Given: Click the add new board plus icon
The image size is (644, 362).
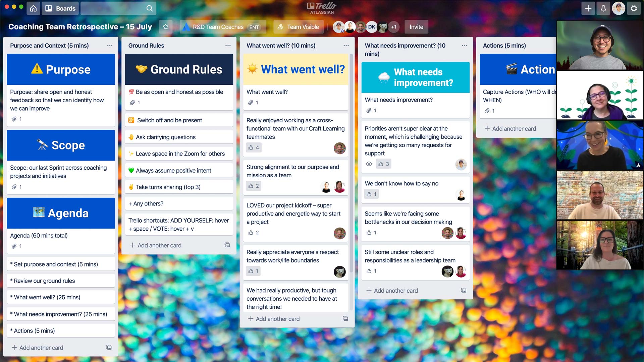Looking at the screenshot, I should [x=588, y=8].
